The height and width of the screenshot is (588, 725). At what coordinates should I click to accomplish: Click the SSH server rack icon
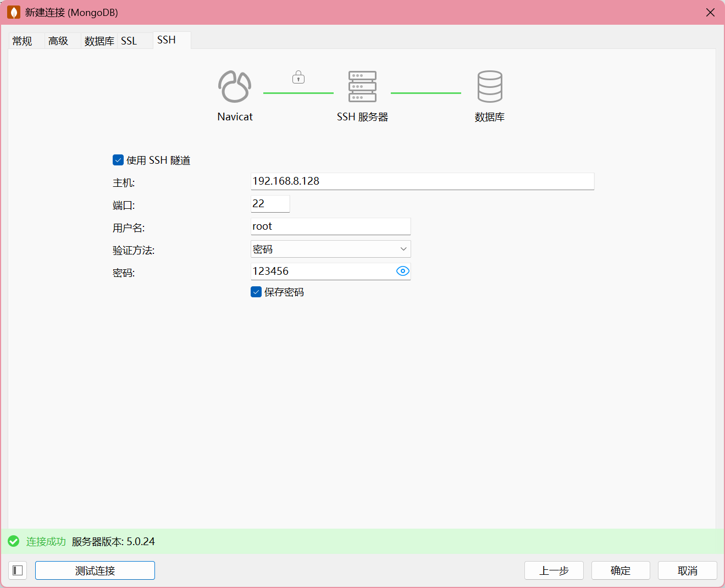[362, 86]
